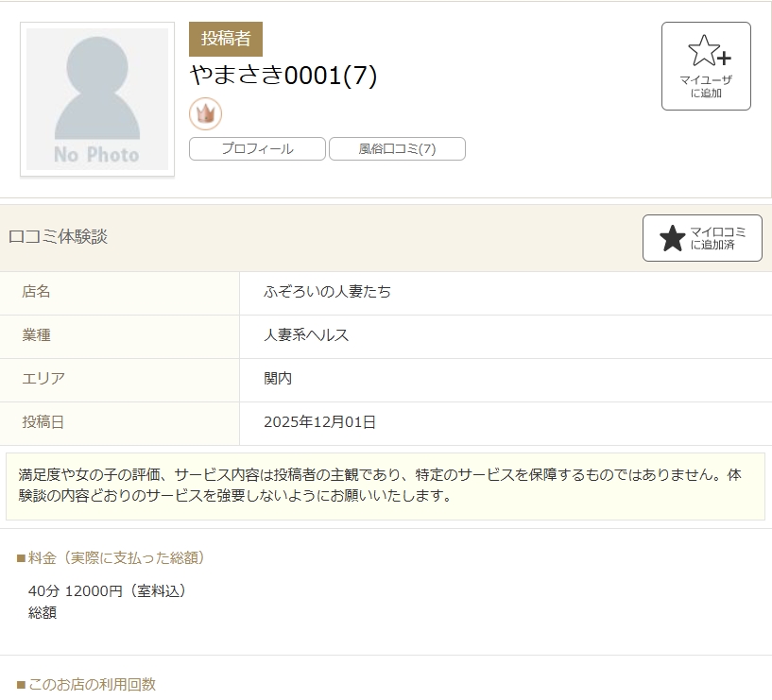Image resolution: width=772 pixels, height=700 pixels.
Task: Click the 人妻系ヘルス category value
Action: [306, 335]
